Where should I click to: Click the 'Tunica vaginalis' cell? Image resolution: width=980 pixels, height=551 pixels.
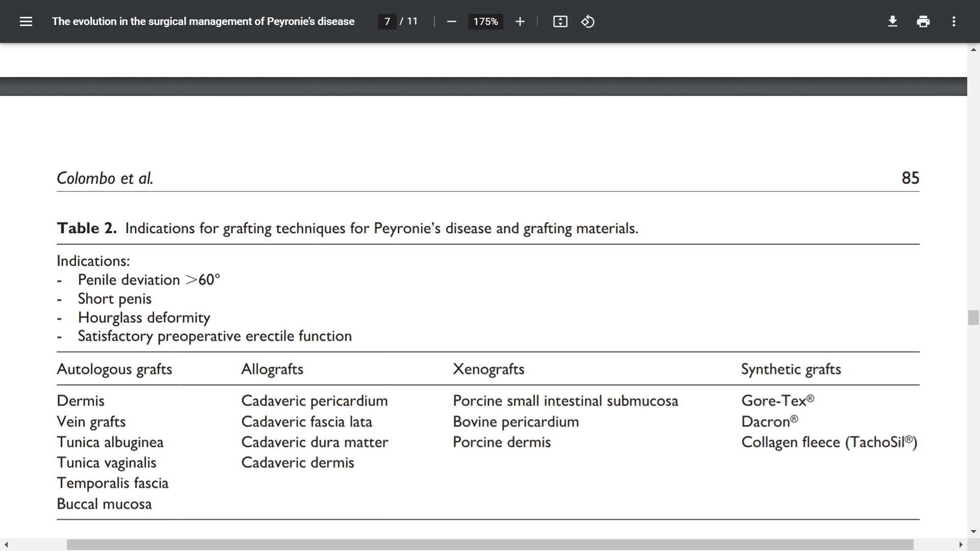point(107,462)
